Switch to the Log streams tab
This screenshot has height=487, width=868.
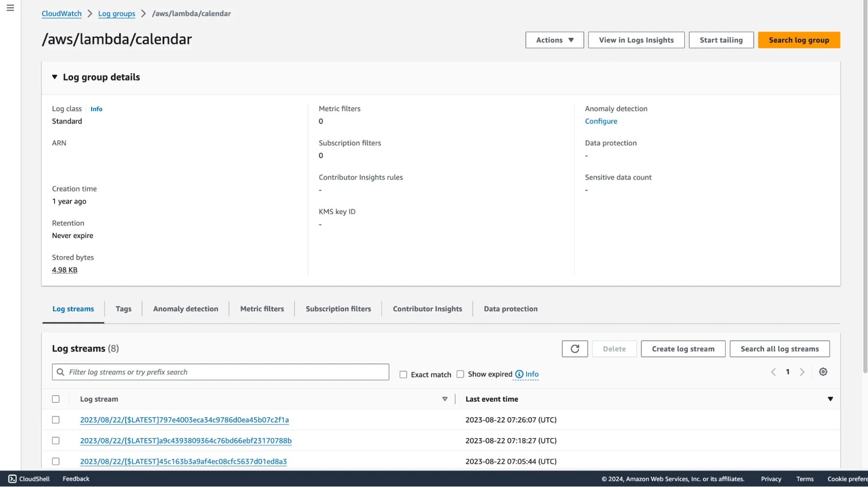point(73,309)
